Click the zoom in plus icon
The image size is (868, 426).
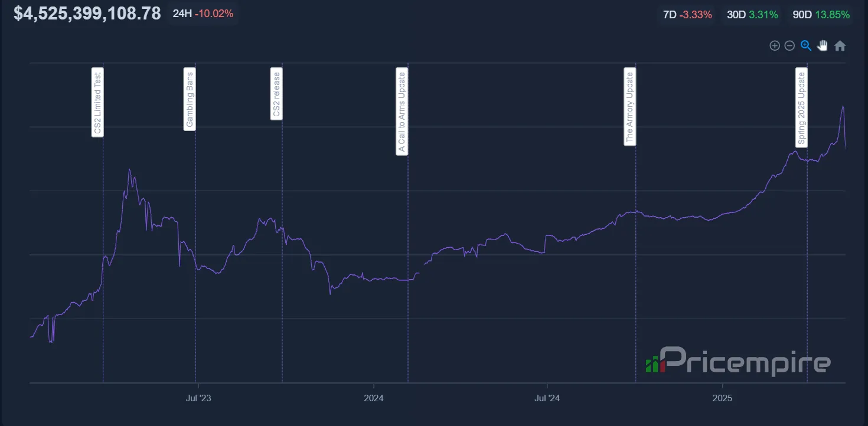click(x=775, y=45)
